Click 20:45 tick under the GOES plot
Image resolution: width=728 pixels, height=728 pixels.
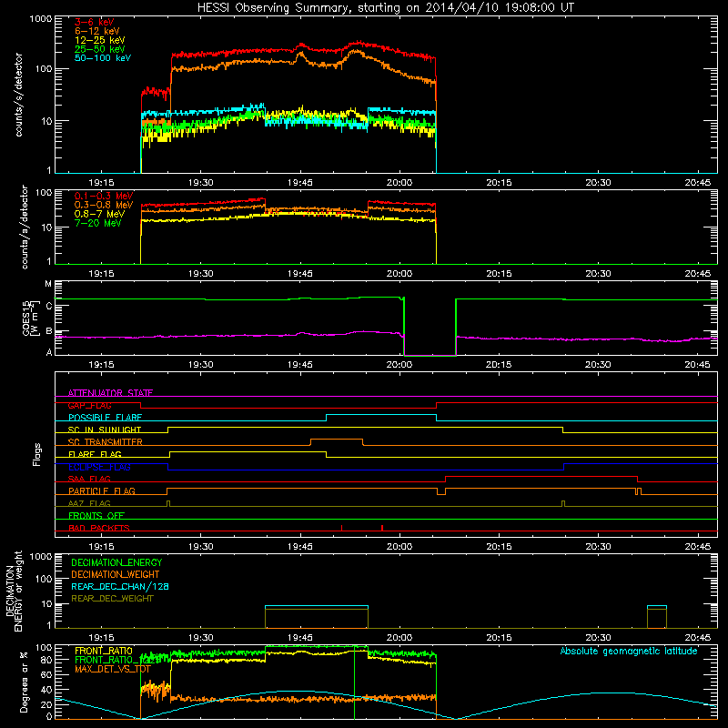pyautogui.click(x=697, y=365)
